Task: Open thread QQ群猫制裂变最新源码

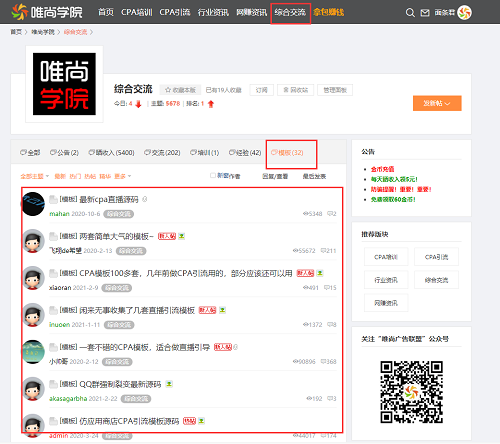Action: [x=120, y=384]
